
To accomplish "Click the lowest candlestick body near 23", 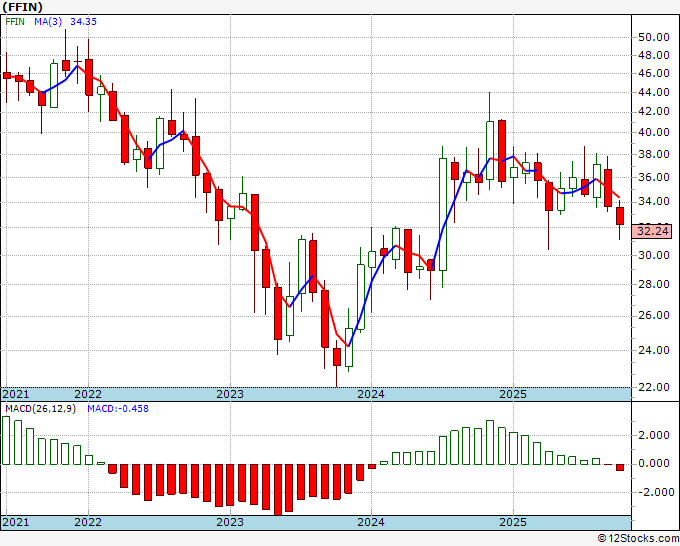I will pos(337,357).
